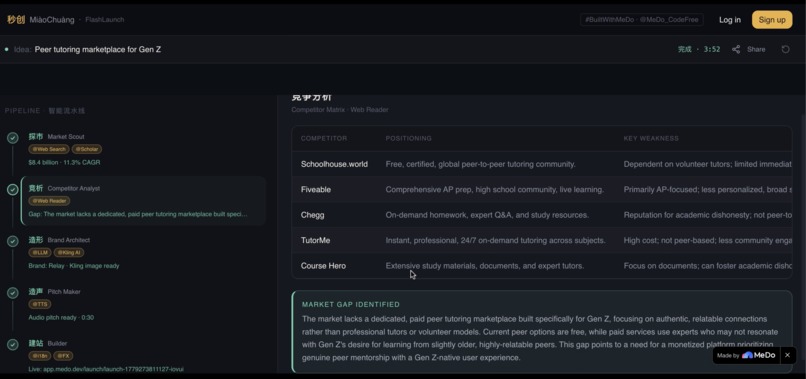
Task: Click the KEY WEAKNESS column header
Action: tap(651, 138)
